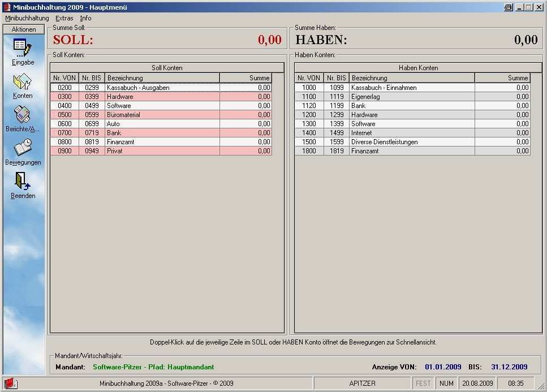The height and width of the screenshot is (392, 547).
Task: Open the Minibuchhaltung menu
Action: coord(27,18)
